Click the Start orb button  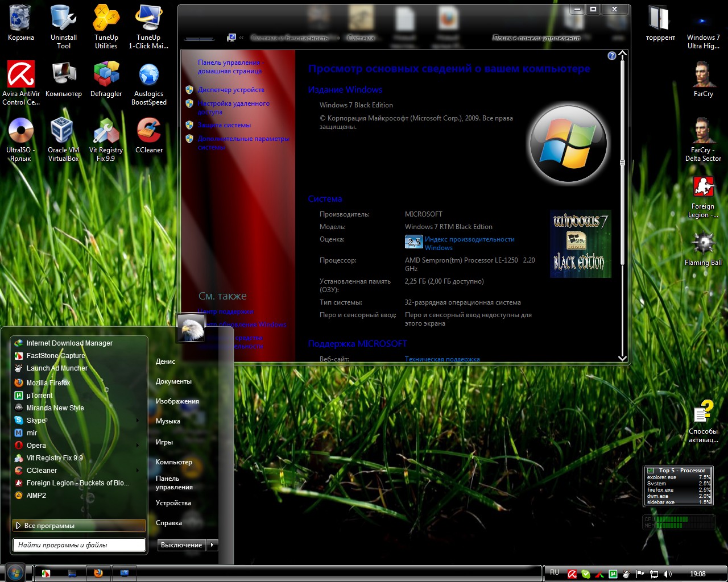15,572
